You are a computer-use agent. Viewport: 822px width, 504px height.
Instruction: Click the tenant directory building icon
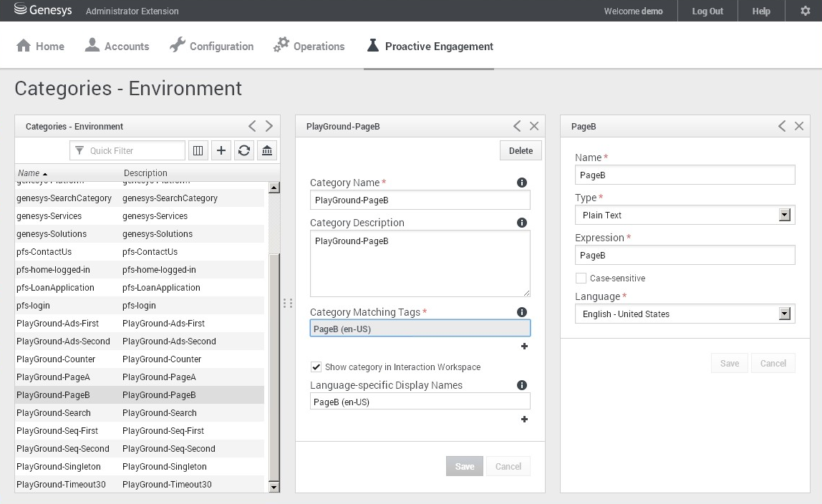(x=267, y=150)
